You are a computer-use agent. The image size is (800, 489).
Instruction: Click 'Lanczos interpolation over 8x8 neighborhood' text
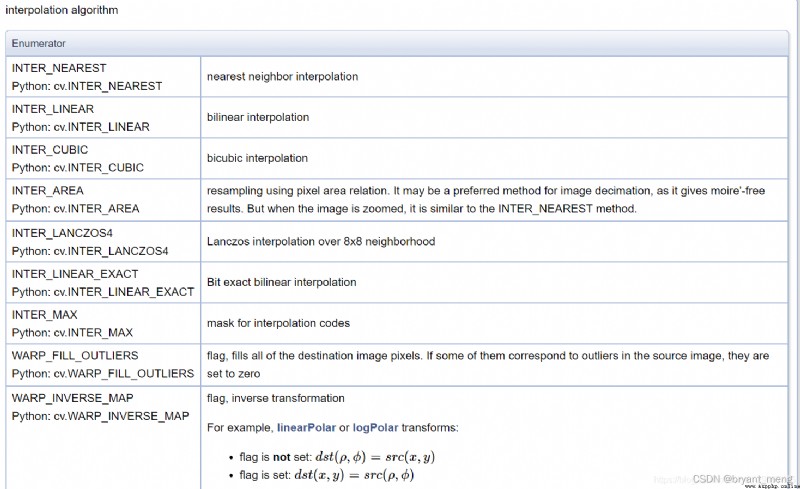[321, 241]
